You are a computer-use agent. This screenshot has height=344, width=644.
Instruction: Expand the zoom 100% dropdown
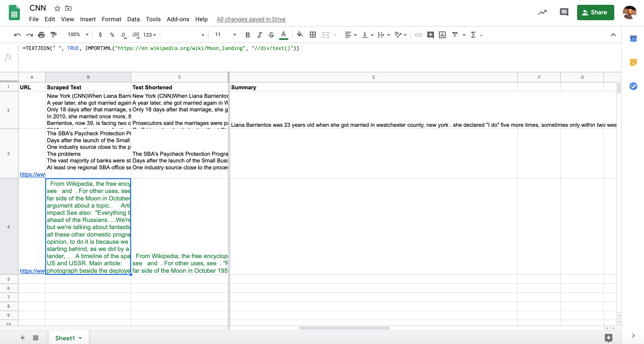[78, 35]
